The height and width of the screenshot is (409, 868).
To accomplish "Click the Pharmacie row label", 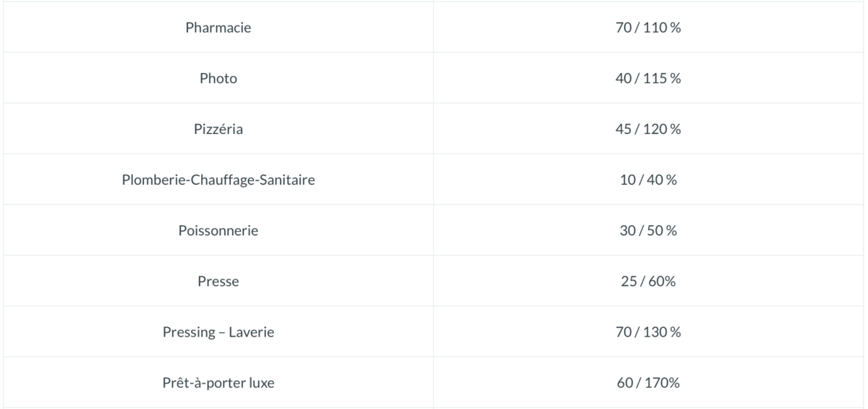I will 218,28.
